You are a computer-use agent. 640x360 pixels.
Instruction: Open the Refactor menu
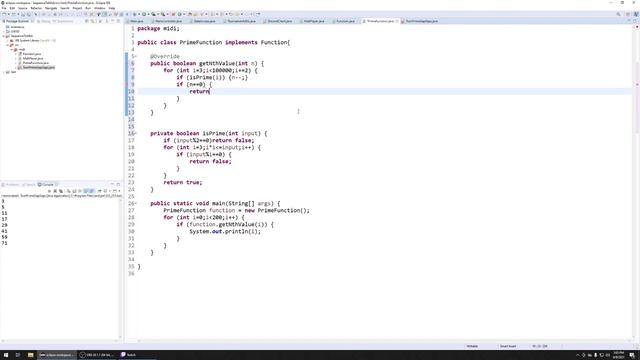click(36, 8)
